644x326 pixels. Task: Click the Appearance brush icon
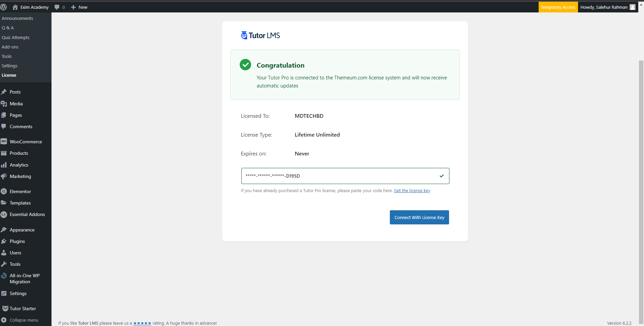(x=4, y=230)
